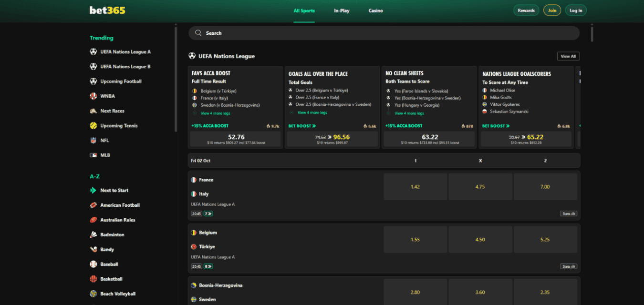
Task: Click UEFA Nations League B soccer icon
Action: click(x=93, y=67)
